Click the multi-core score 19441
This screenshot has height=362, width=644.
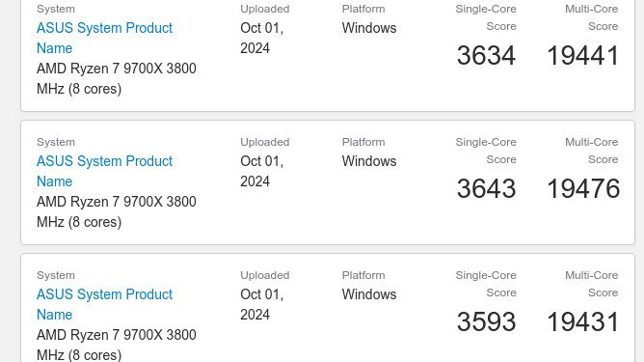coord(583,55)
